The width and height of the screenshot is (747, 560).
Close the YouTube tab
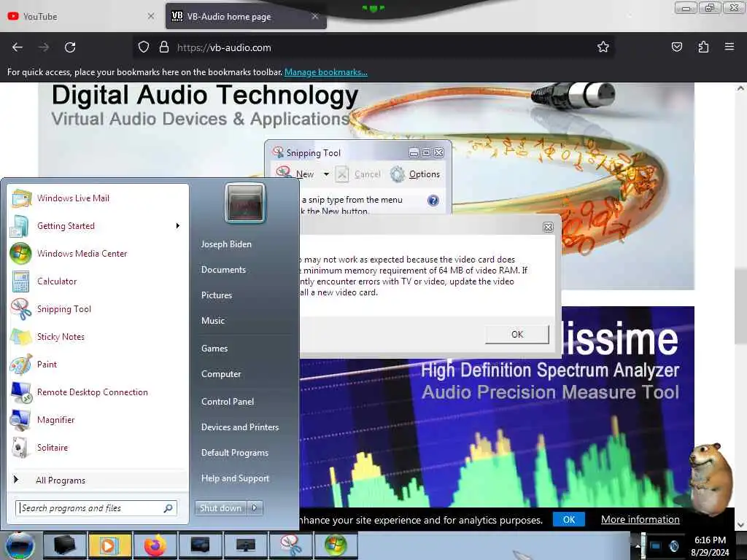pyautogui.click(x=150, y=16)
